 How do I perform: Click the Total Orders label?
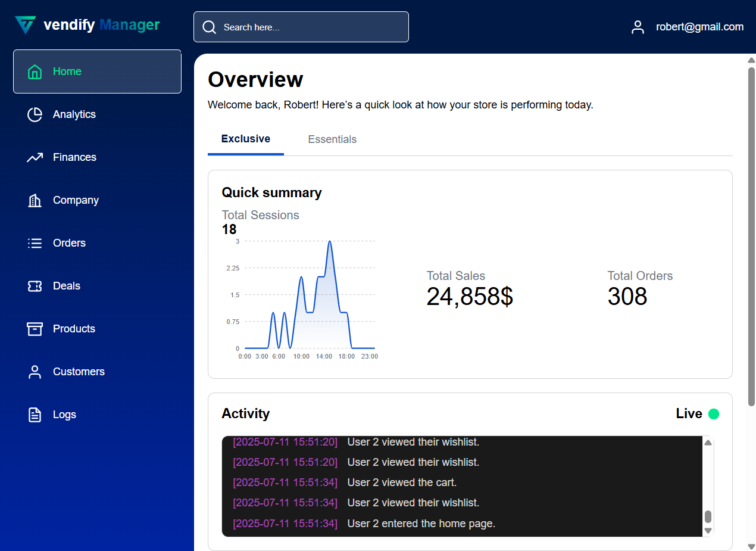[x=640, y=276]
